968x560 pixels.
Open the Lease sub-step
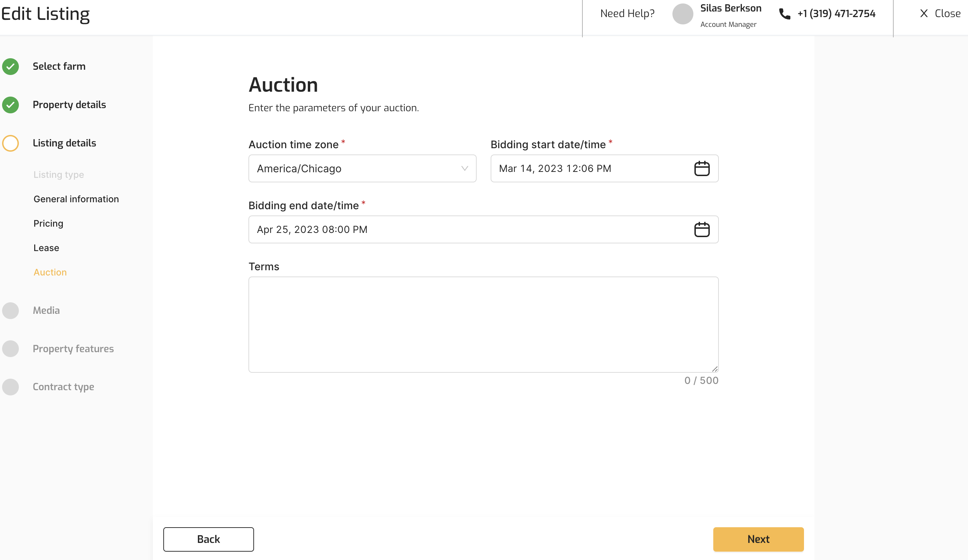[46, 248]
